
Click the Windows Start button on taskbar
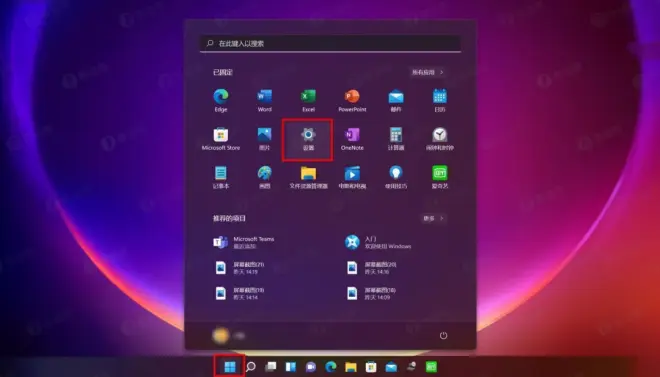click(230, 367)
